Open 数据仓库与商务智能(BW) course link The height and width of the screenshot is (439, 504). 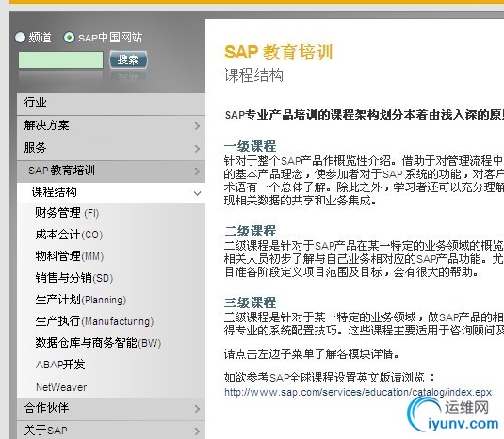(x=98, y=343)
